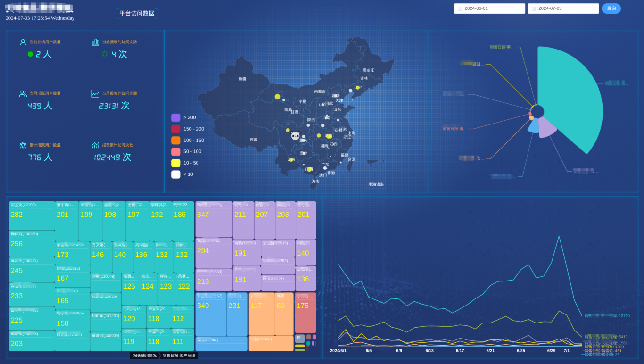Viewport: 644px width, 364px height.
Task: Select the crimson 150 - 200 legend swatch
Action: pos(176,129)
